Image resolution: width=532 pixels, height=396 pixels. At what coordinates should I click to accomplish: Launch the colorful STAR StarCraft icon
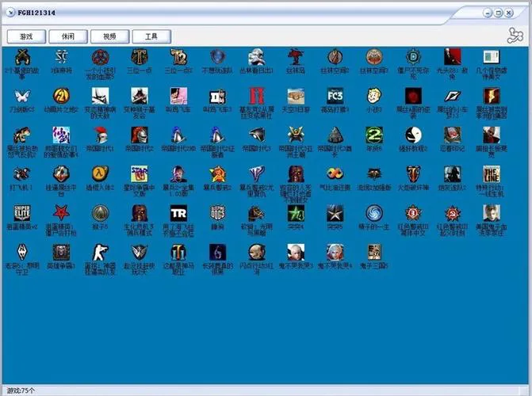click(140, 174)
